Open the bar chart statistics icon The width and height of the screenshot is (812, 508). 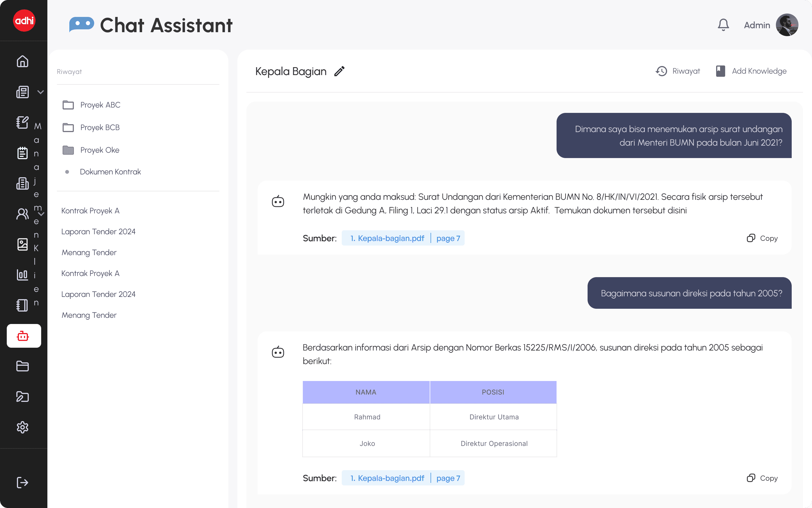[x=23, y=275]
